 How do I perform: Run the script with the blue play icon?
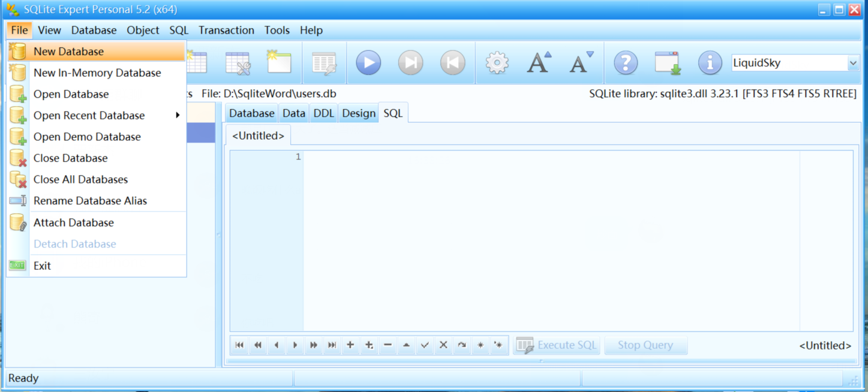click(x=368, y=62)
